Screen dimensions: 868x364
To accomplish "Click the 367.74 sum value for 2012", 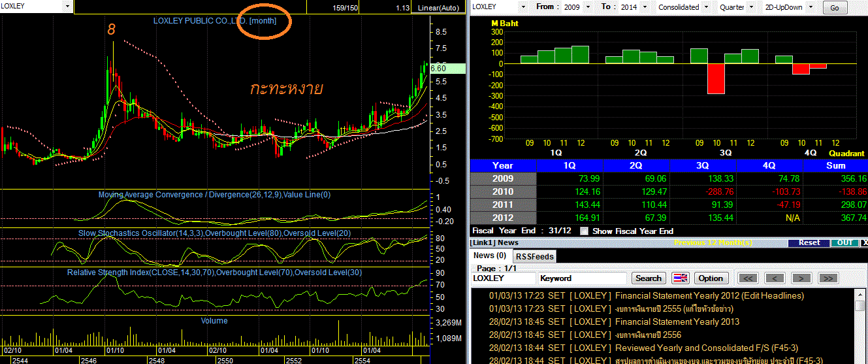I will (x=835, y=218).
